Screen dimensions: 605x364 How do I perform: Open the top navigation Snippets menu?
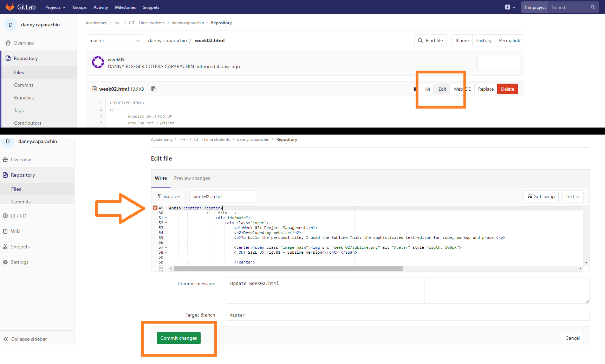point(151,7)
